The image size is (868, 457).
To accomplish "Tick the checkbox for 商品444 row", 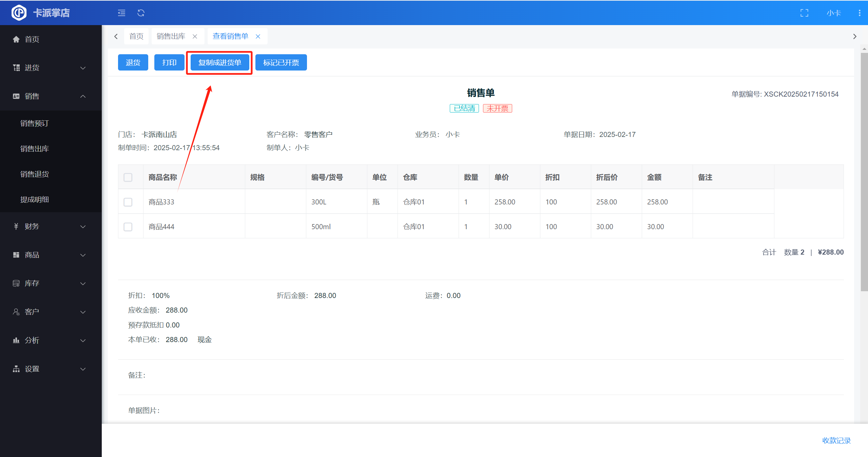I will [128, 227].
